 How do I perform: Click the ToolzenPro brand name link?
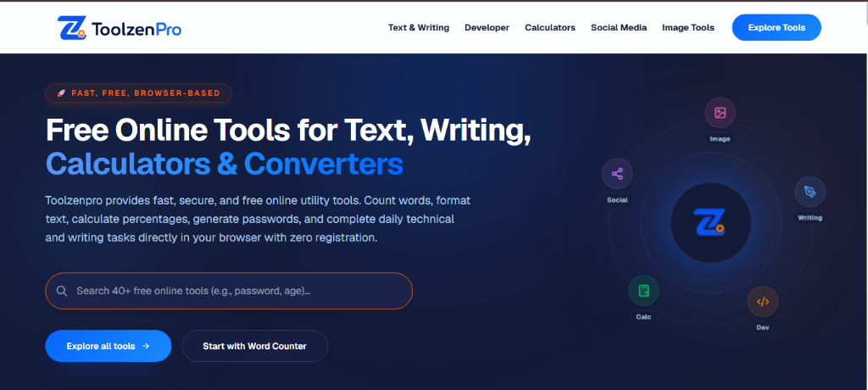pyautogui.click(x=136, y=29)
